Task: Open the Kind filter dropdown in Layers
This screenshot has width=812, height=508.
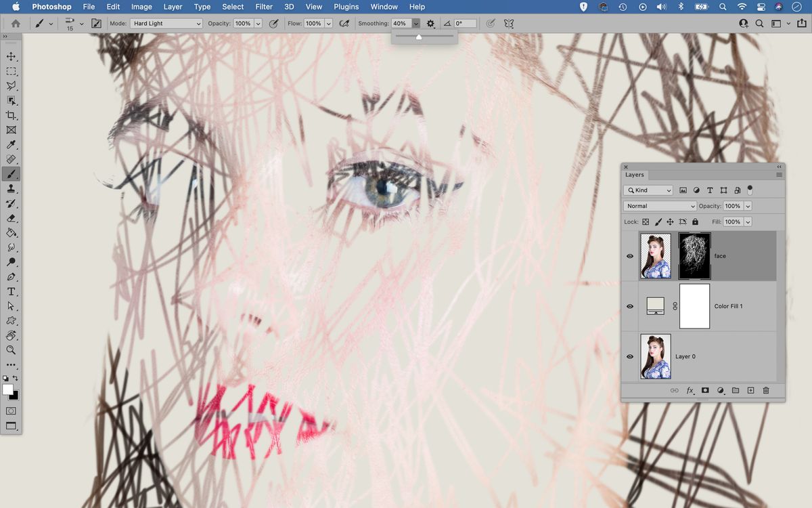Action: tap(648, 190)
